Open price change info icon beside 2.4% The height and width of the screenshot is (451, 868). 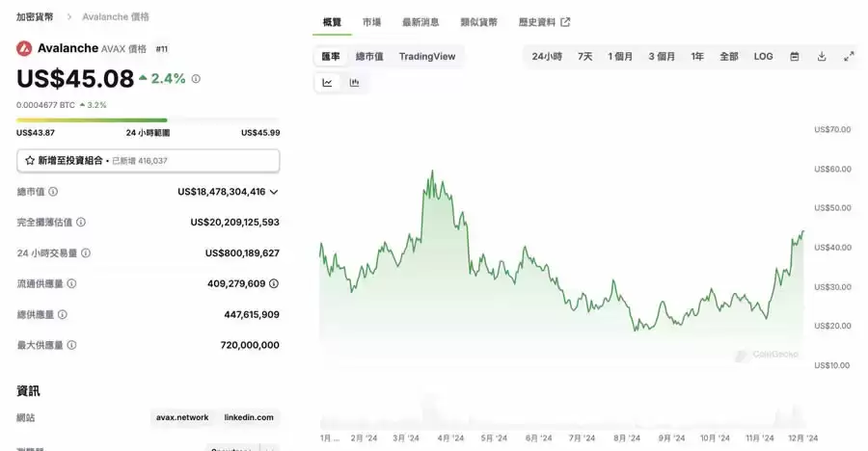[x=196, y=79]
